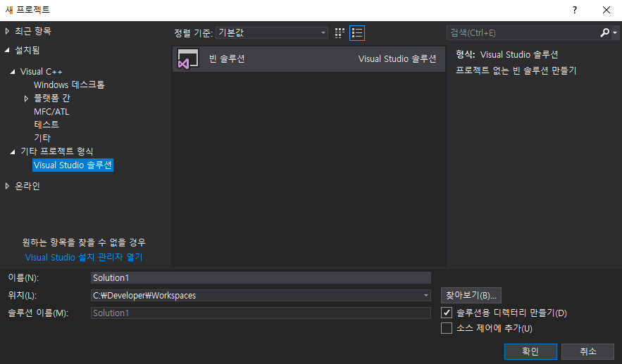Click the blank solution template icon
Screen dimensions: 622x364
pos(187,58)
